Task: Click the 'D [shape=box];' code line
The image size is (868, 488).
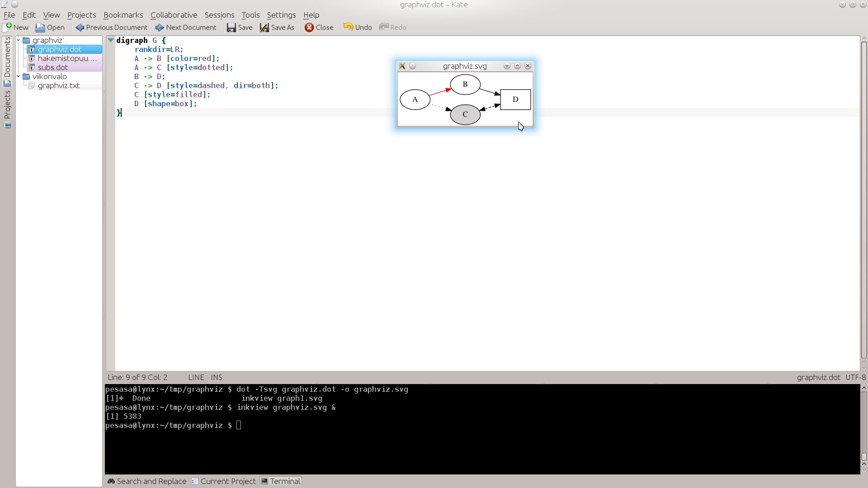Action: click(x=165, y=103)
